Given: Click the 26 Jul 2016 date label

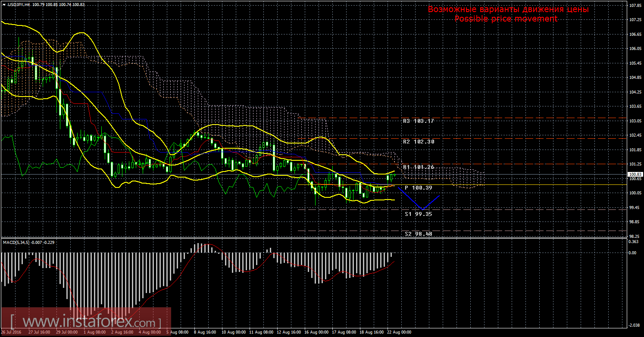Looking at the screenshot, I should pos(12,333).
